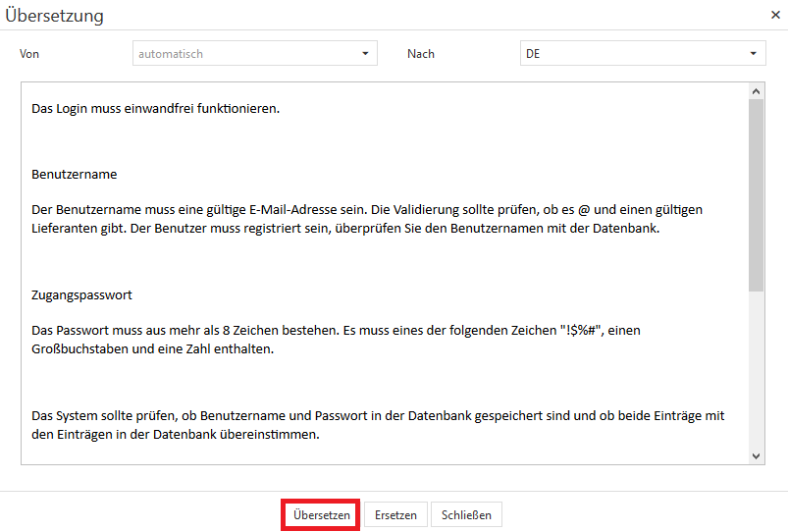Select the DE target language field
This screenshot has height=532, width=788.
tap(628, 54)
